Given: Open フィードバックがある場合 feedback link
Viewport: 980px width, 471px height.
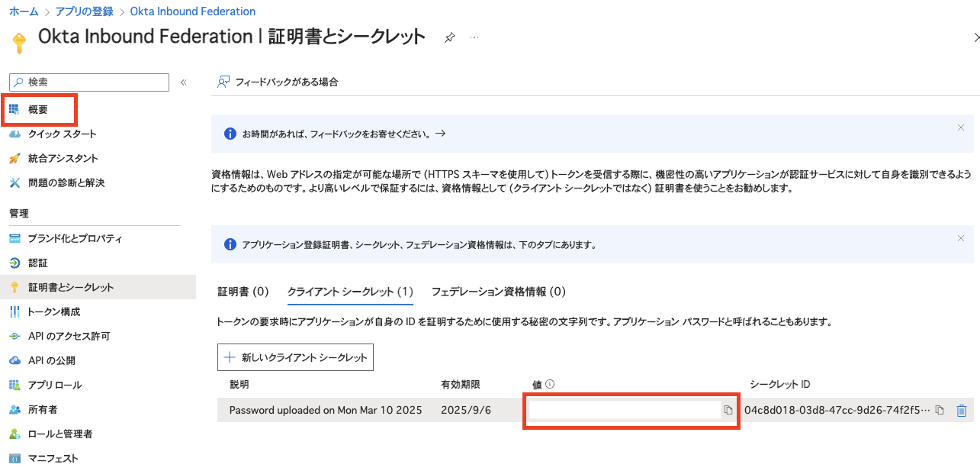Looking at the screenshot, I should click(x=278, y=82).
